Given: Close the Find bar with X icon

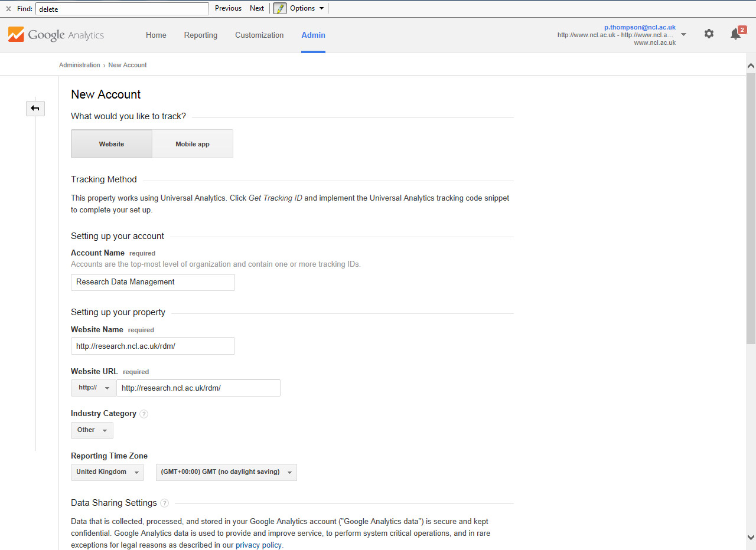Looking at the screenshot, I should 8,8.
